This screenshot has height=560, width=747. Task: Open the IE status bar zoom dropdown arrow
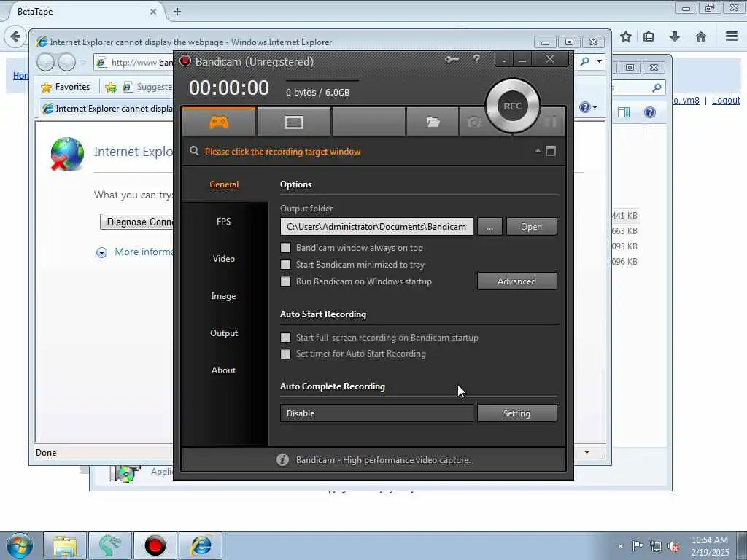click(x=587, y=452)
